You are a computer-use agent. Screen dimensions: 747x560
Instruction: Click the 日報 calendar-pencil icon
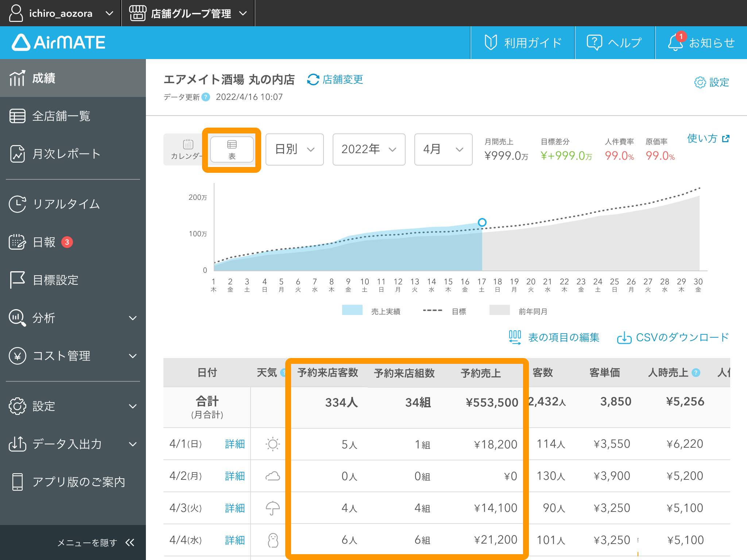coord(17,242)
